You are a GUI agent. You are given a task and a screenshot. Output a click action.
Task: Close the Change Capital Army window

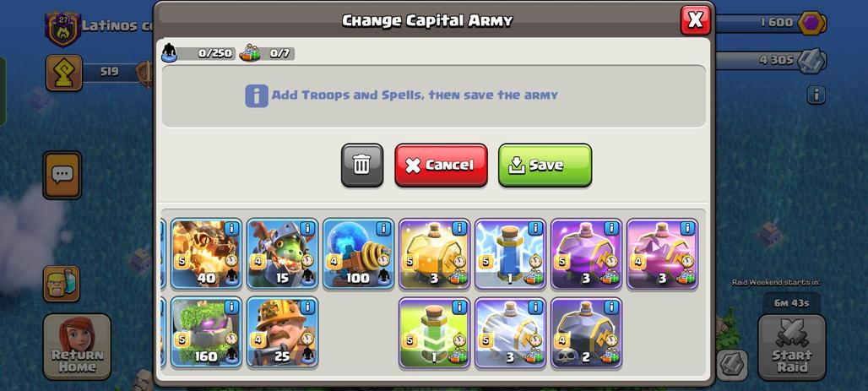coord(695,20)
